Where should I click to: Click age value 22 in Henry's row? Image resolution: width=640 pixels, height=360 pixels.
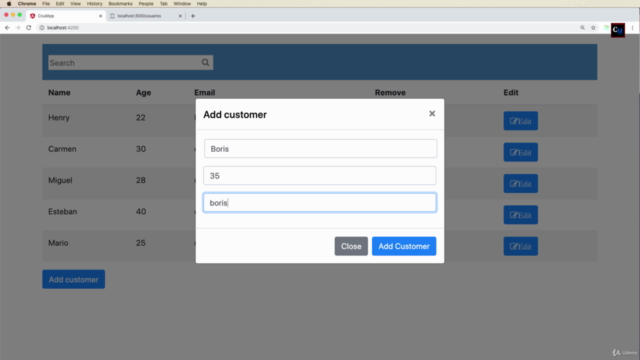(140, 118)
